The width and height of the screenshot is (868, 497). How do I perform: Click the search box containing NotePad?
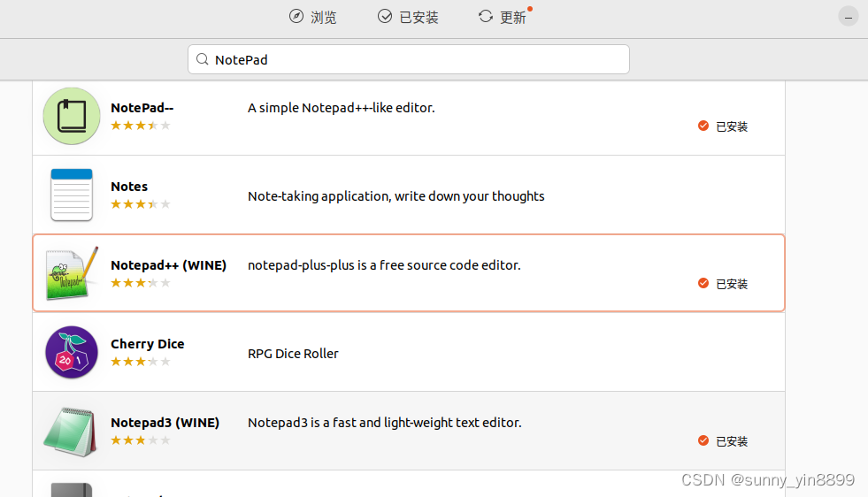coord(409,59)
